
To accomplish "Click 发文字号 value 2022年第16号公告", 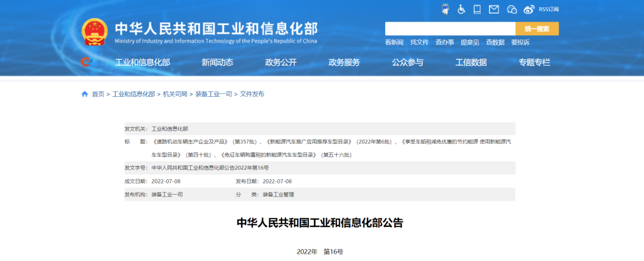I will click(x=210, y=168).
